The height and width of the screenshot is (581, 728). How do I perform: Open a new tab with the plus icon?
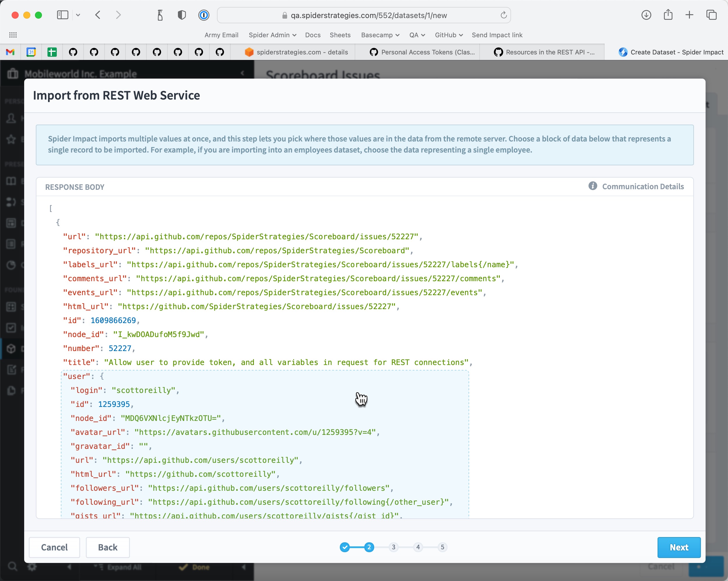coord(689,15)
